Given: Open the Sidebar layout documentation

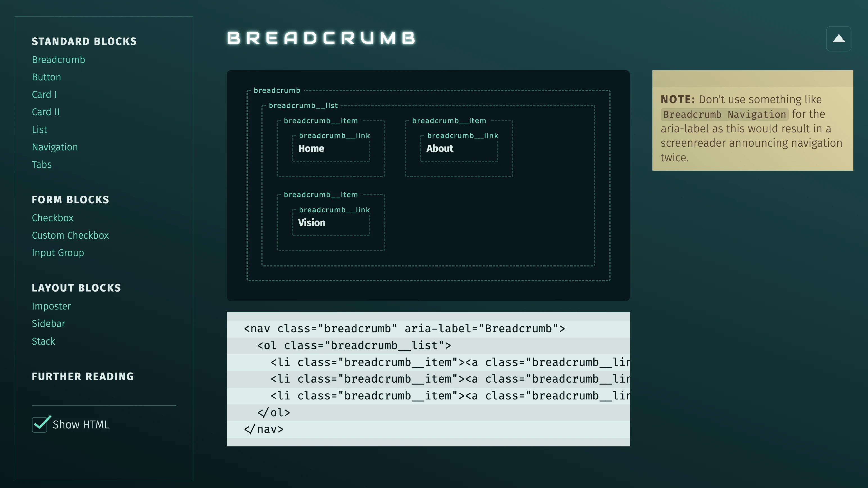Looking at the screenshot, I should coord(49,324).
